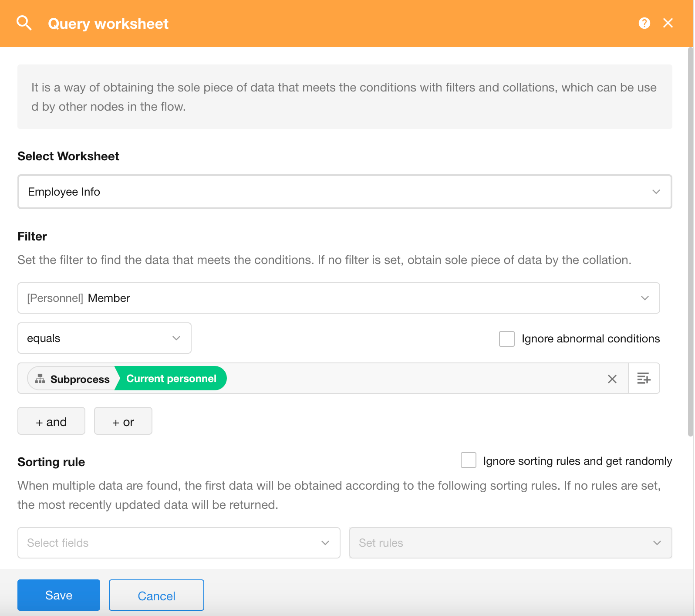Expand the Employee Info worksheet dropdown
Viewport: 695px width, 616px height.
pos(344,192)
